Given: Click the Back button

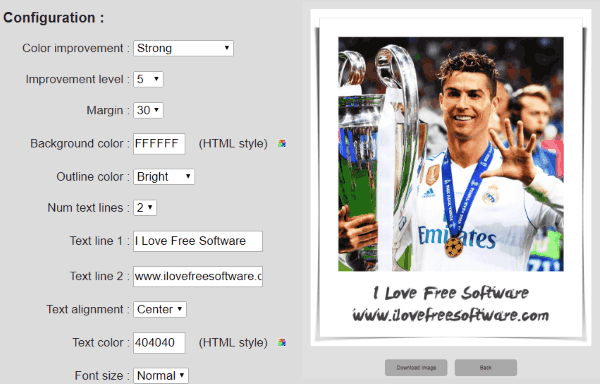Looking at the screenshot, I should click(486, 368).
